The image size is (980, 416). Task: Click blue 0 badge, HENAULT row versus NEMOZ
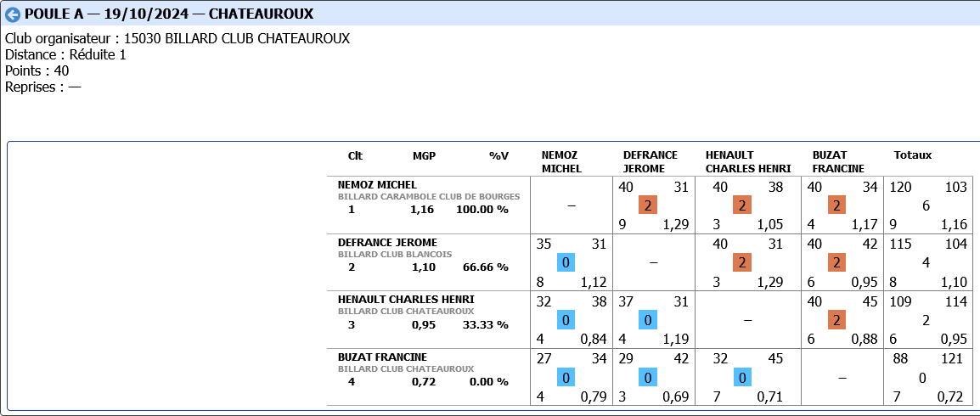click(x=566, y=320)
